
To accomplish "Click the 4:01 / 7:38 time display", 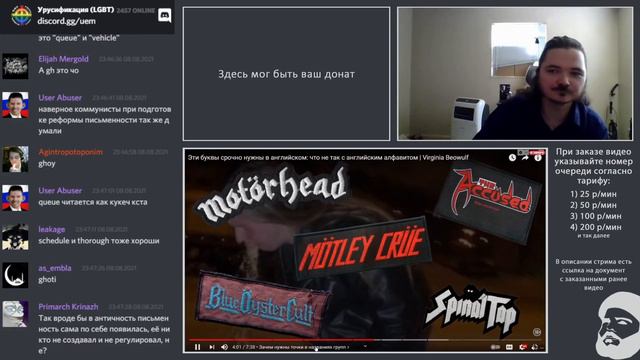I will [x=243, y=347].
